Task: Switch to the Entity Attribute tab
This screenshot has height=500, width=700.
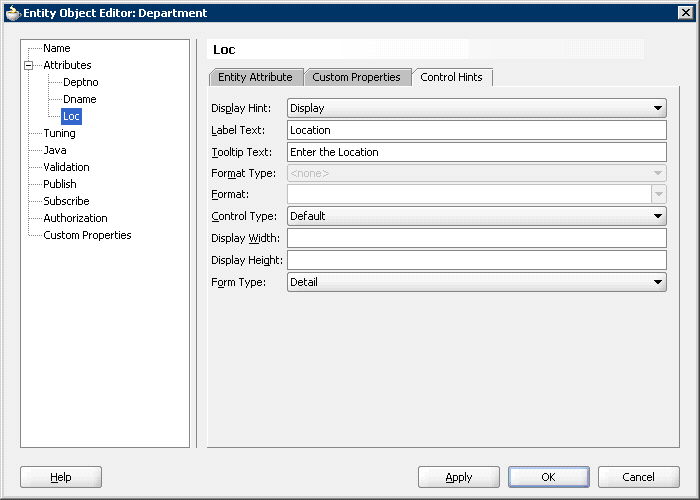Action: point(255,77)
